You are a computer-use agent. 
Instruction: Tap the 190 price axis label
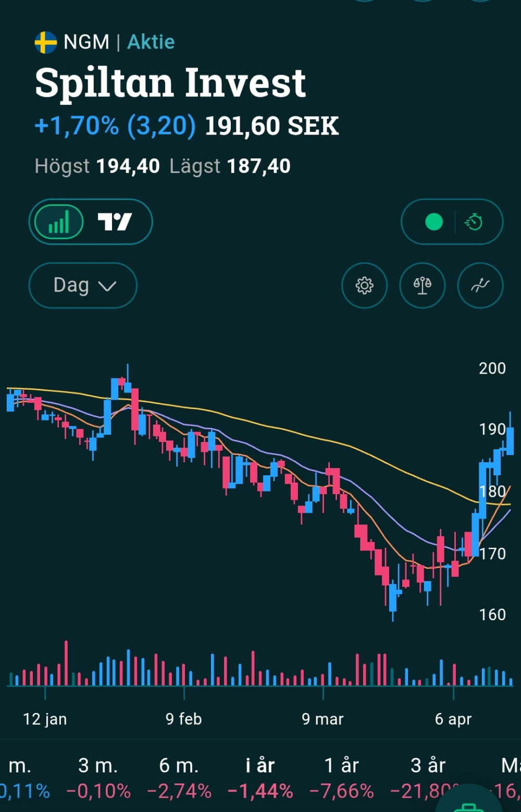coord(492,429)
